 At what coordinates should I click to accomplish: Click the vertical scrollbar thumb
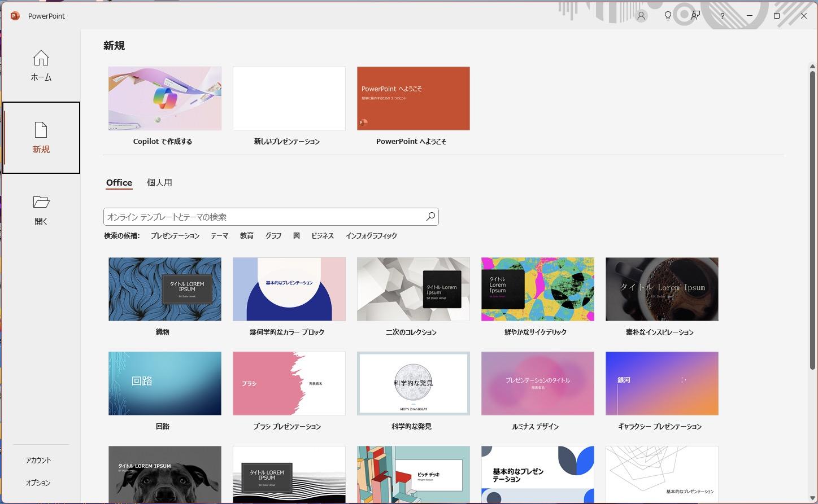pos(813,220)
